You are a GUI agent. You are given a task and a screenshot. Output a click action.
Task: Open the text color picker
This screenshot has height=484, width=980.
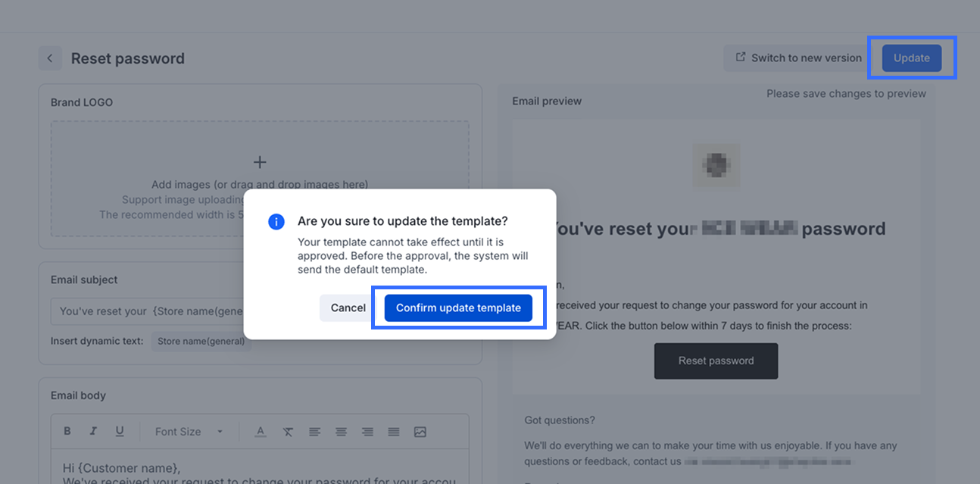point(261,432)
